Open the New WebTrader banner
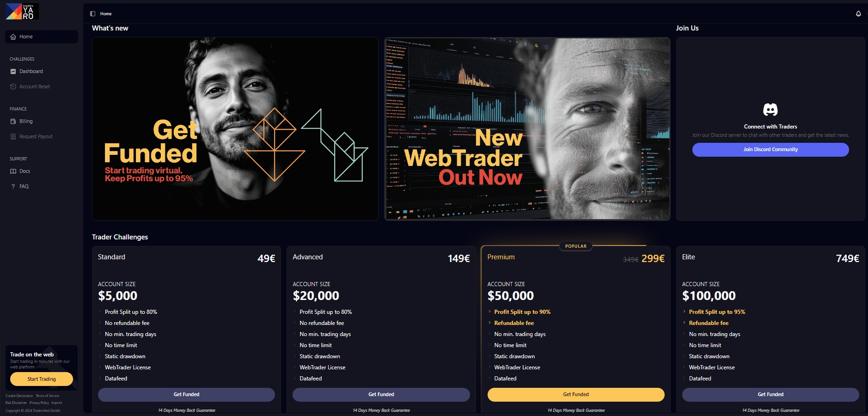The height and width of the screenshot is (416, 868). (x=527, y=129)
